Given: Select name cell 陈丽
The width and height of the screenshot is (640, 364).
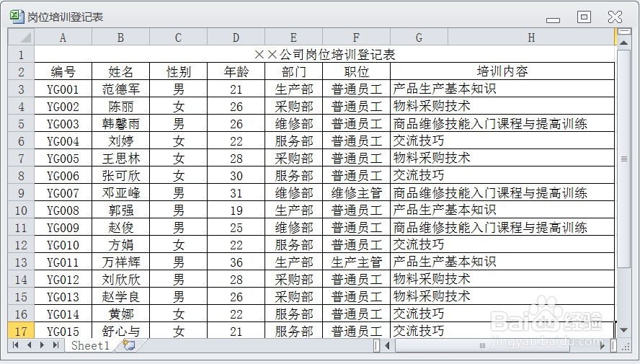Looking at the screenshot, I should pos(121,106).
